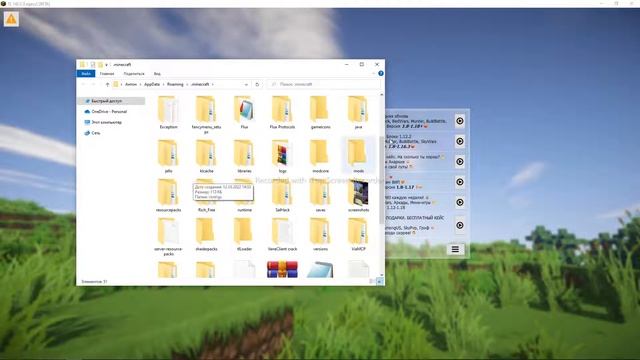
Task: Expand the collapsed Explorer ribbon chevron
Action: (x=373, y=73)
